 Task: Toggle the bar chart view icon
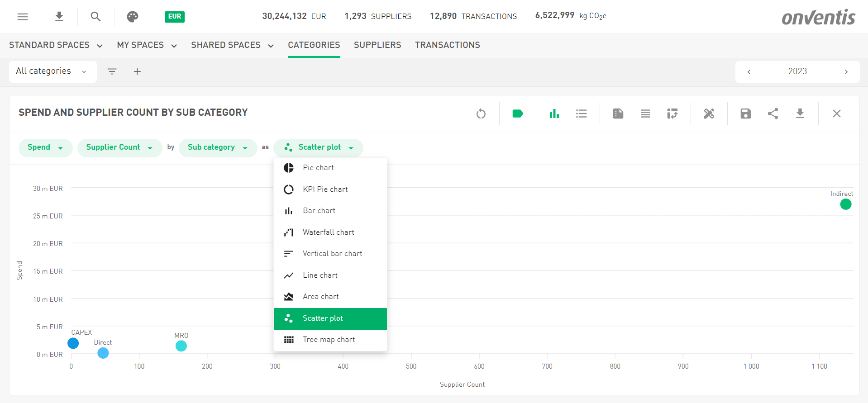coord(554,114)
